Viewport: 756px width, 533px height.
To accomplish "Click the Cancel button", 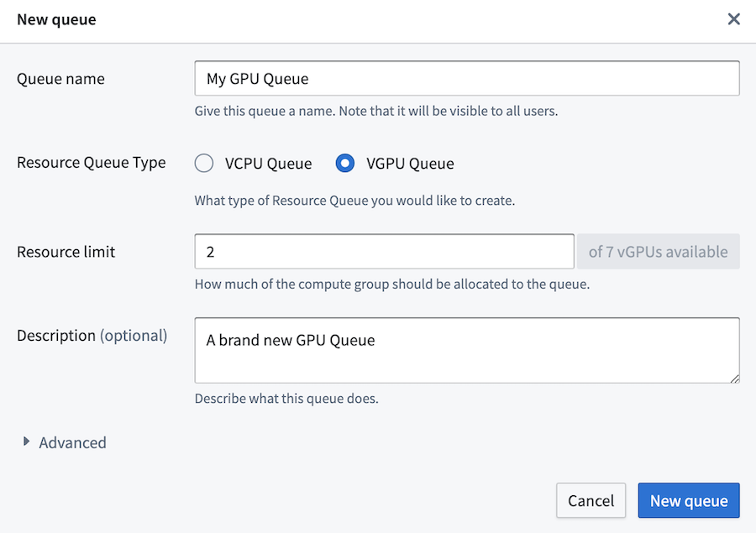I will coord(591,500).
